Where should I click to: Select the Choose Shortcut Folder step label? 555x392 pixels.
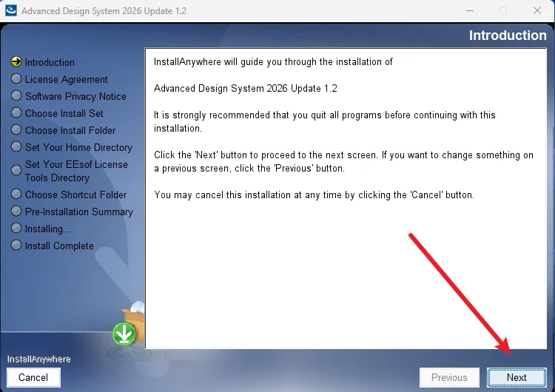tap(75, 195)
